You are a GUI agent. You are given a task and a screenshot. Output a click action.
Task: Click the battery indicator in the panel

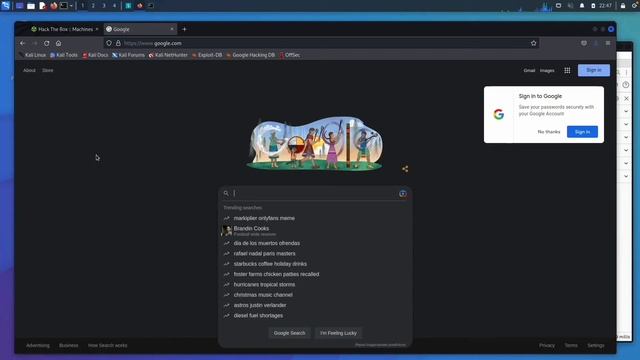click(593, 6)
